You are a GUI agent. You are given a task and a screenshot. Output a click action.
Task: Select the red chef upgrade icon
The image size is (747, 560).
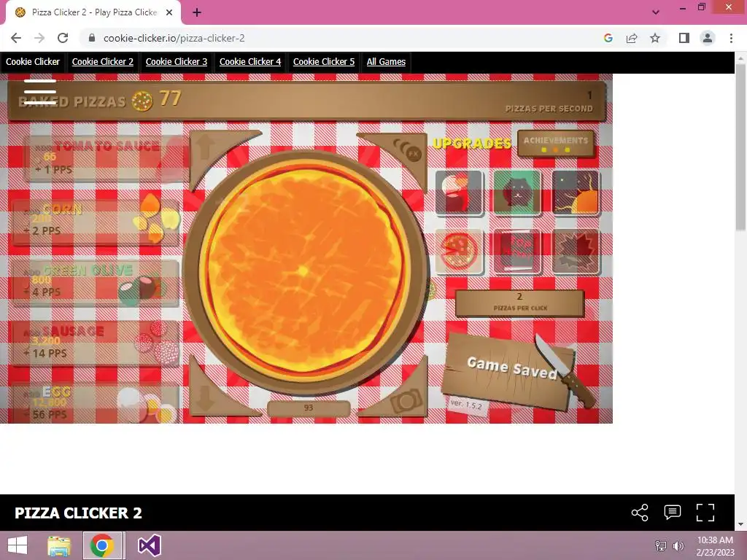tap(459, 192)
